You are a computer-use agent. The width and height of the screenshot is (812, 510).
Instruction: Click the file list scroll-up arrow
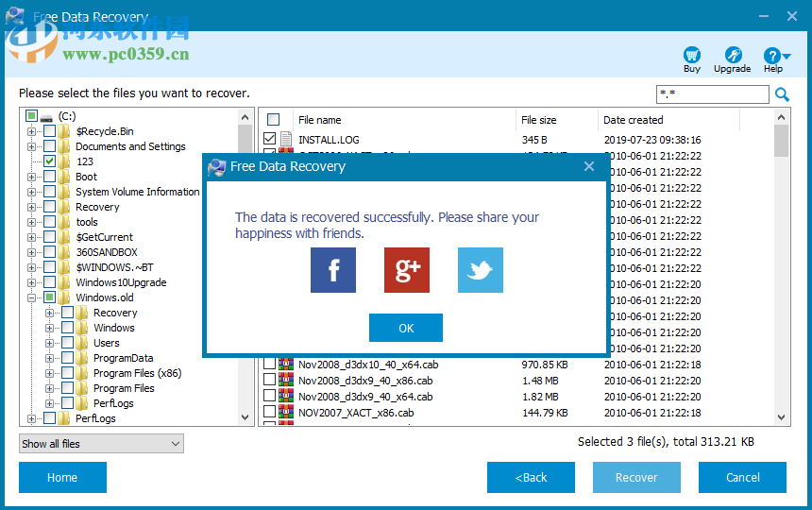coord(782,117)
